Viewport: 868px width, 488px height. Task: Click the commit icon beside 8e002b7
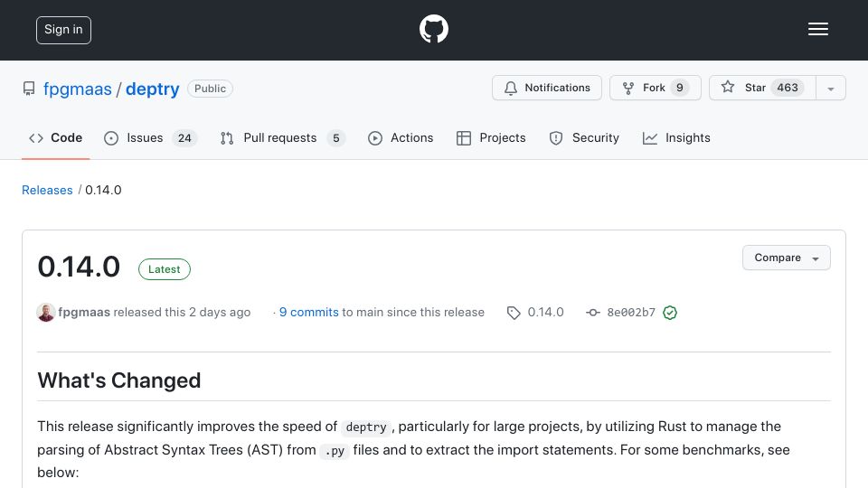(x=593, y=313)
